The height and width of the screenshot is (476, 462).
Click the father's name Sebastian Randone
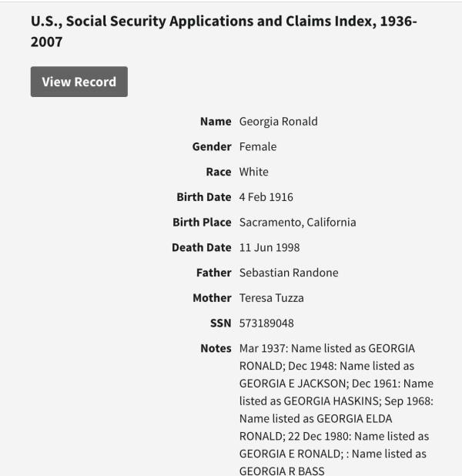(288, 273)
